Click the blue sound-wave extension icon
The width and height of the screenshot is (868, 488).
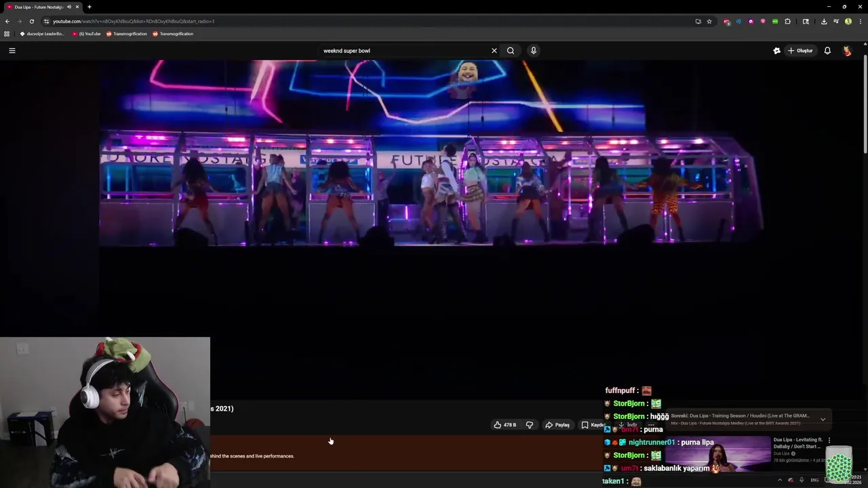(x=738, y=21)
